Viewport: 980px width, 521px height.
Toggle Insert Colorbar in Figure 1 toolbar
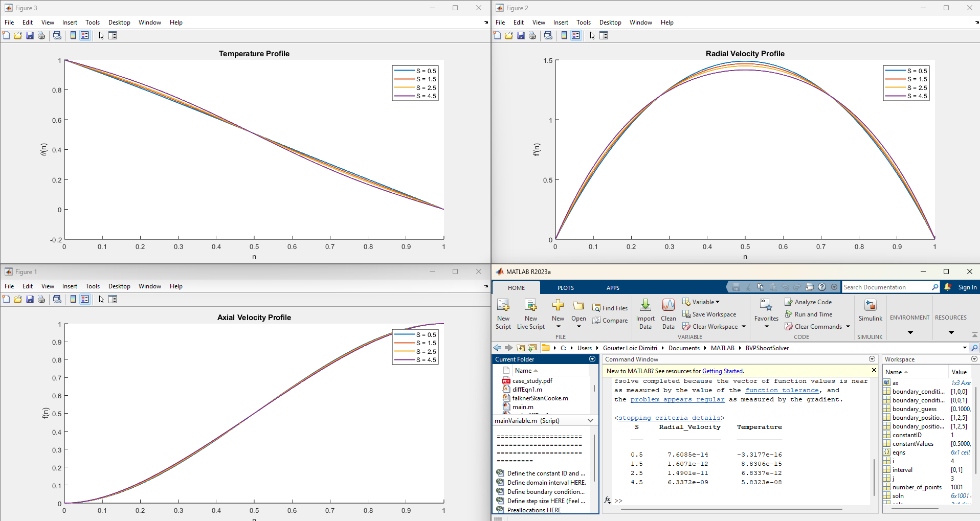[x=73, y=299]
